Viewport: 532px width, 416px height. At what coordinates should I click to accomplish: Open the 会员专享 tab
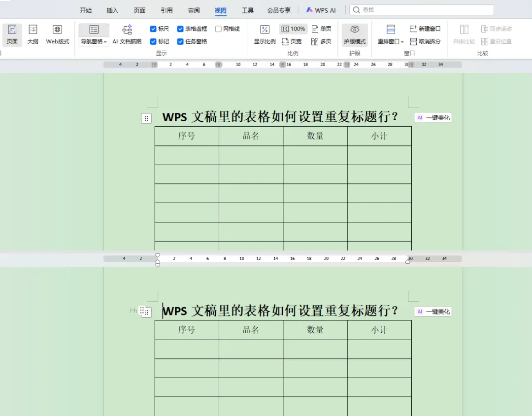[278, 10]
